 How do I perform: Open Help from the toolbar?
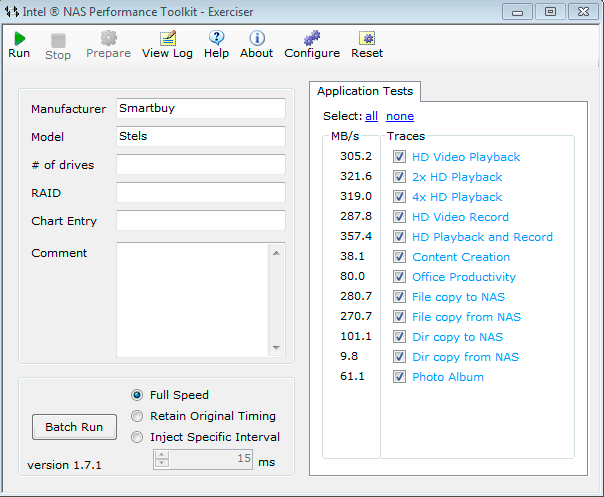(216, 38)
